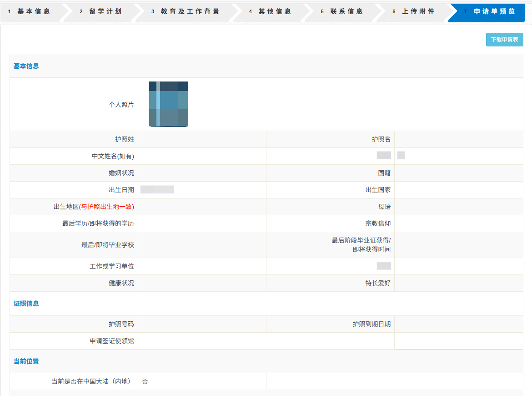532x396 pixels.
Task: Click the 否 value for 当前是否在中国大陆
Action: pyautogui.click(x=145, y=381)
